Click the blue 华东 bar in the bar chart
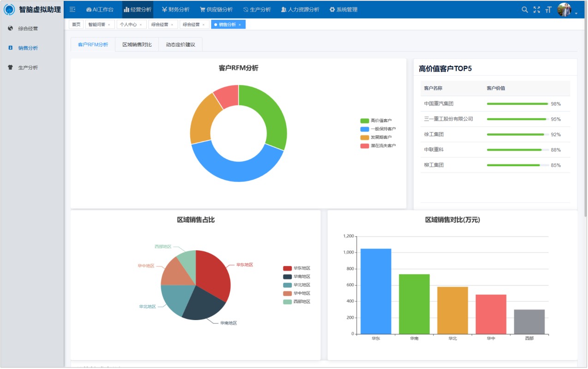This screenshot has width=588, height=369. click(376, 291)
